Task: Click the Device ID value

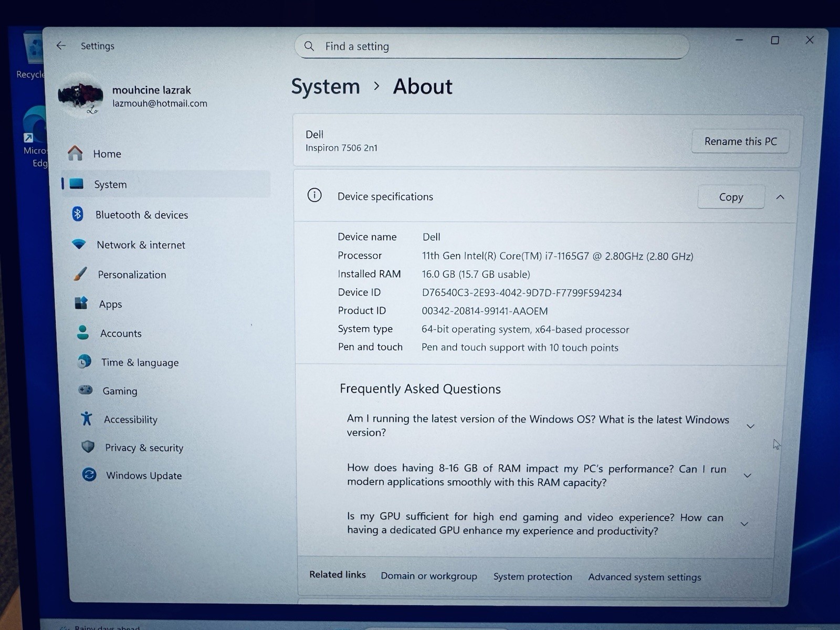Action: coord(521,293)
